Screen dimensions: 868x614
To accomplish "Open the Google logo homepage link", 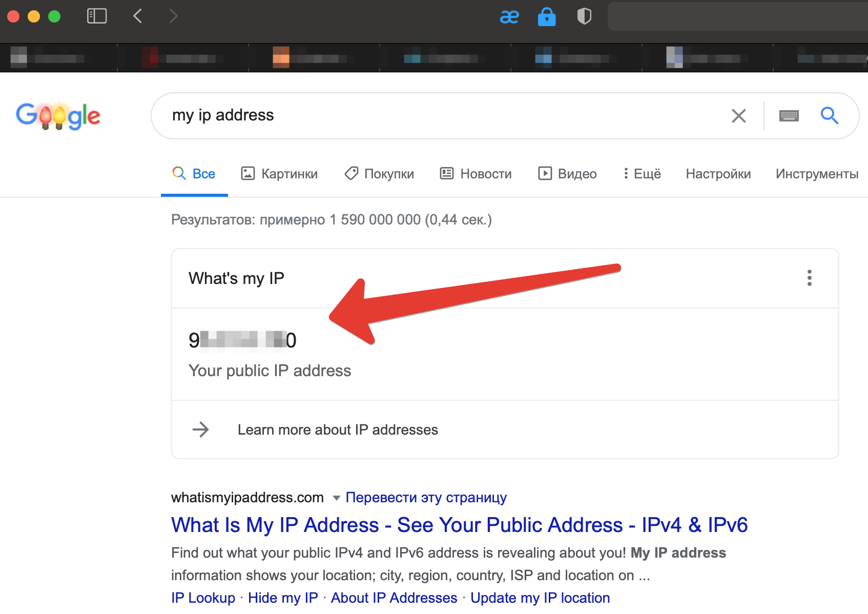I will click(58, 116).
